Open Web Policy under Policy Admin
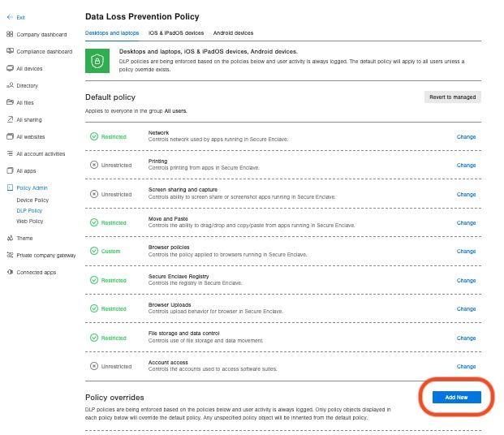The height and width of the screenshot is (435, 504). 29,222
